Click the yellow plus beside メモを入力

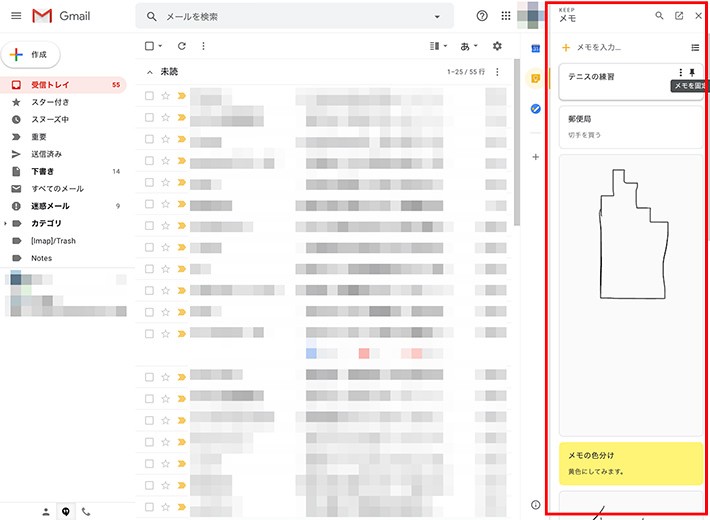pyautogui.click(x=566, y=47)
